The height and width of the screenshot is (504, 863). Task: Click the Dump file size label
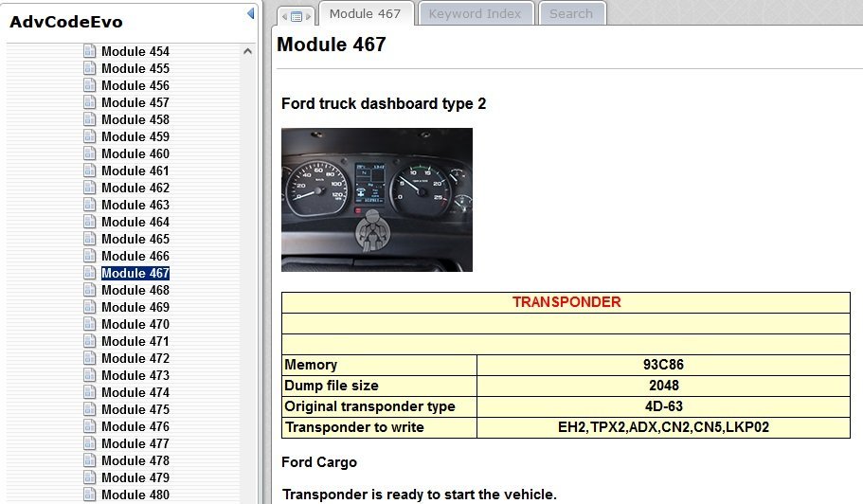pyautogui.click(x=332, y=386)
